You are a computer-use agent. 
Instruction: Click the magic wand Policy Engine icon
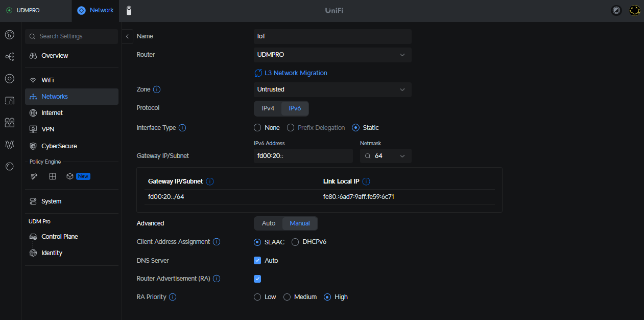point(34,176)
